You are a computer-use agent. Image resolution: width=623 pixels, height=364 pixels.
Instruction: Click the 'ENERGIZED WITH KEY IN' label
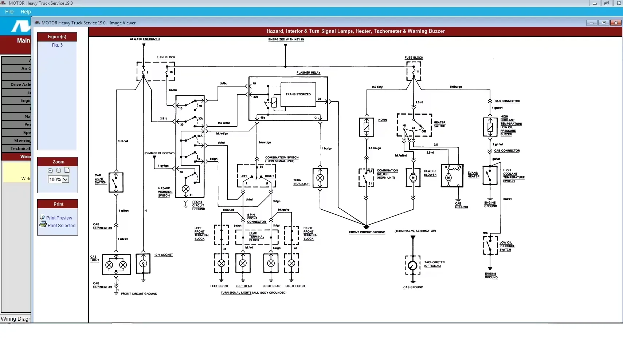click(286, 39)
